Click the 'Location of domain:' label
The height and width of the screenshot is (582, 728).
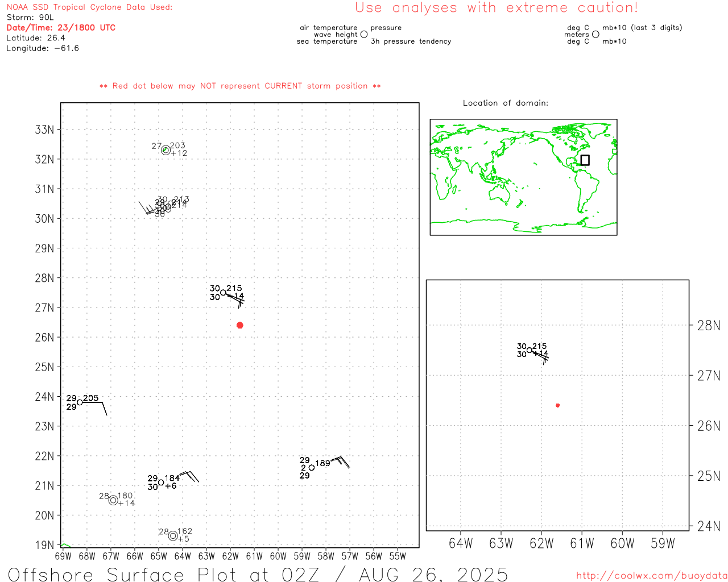pyautogui.click(x=506, y=103)
